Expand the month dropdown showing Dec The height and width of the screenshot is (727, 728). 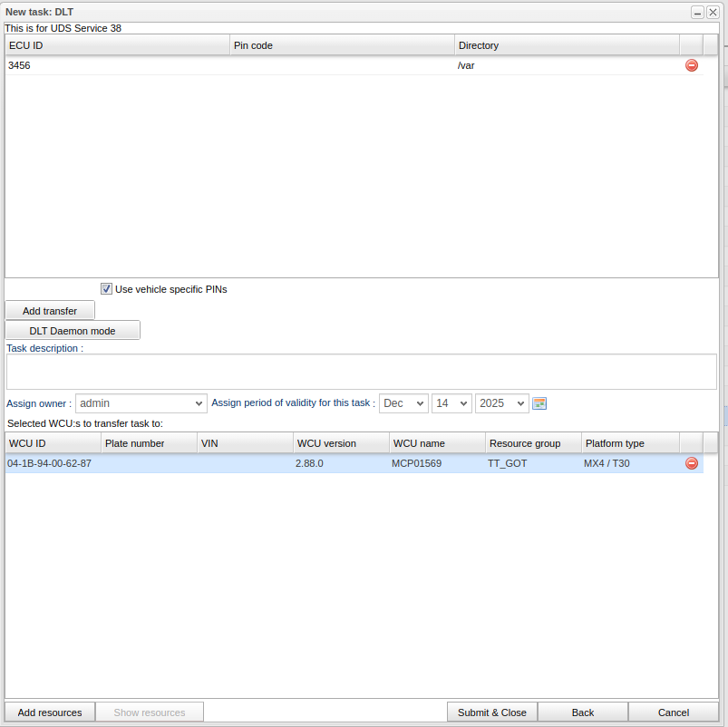click(x=403, y=403)
